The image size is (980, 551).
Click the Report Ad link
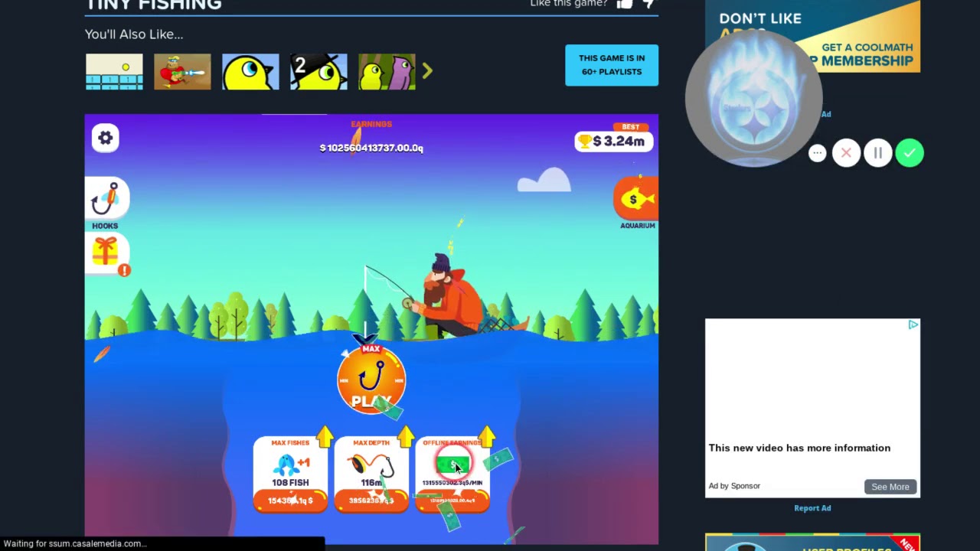(812, 507)
